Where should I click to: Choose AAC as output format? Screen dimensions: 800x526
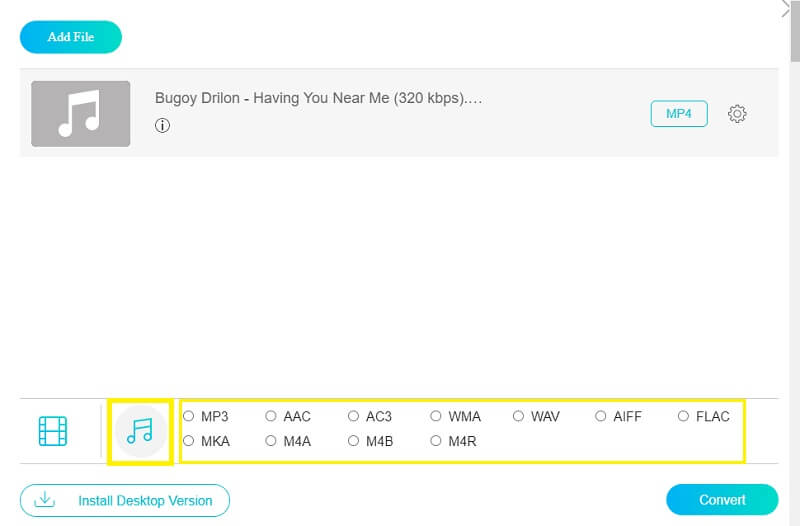coord(271,416)
